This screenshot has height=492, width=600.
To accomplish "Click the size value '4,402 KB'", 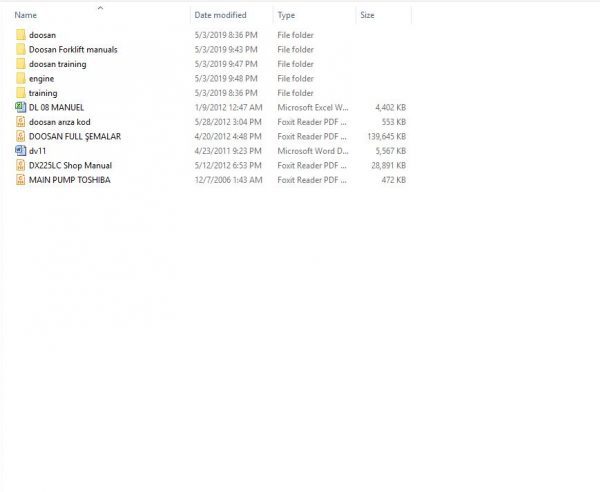I will pyautogui.click(x=390, y=108).
